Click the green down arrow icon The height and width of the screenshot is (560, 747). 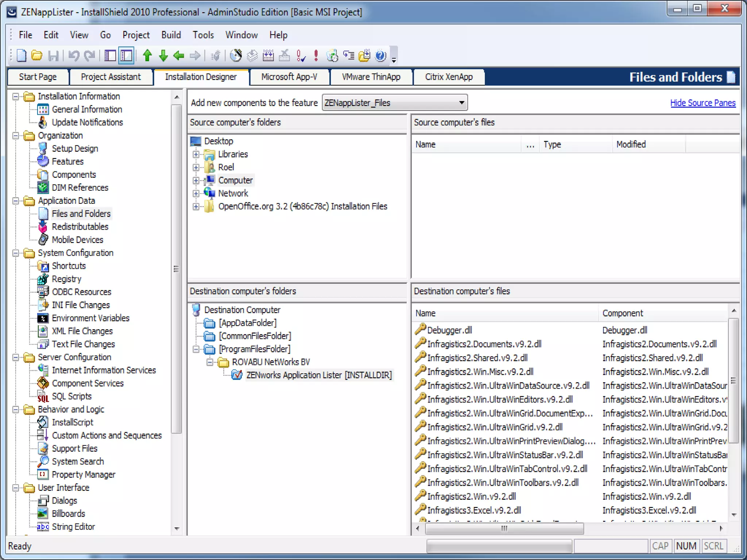coord(163,55)
